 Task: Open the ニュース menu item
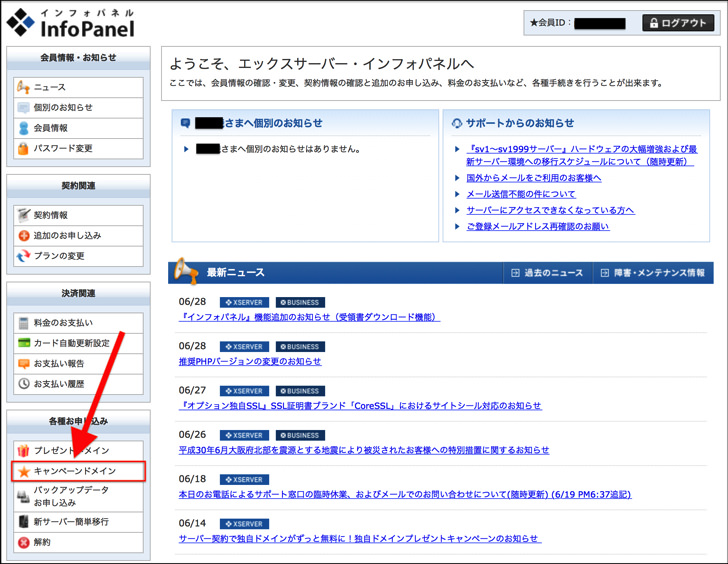click(x=78, y=87)
